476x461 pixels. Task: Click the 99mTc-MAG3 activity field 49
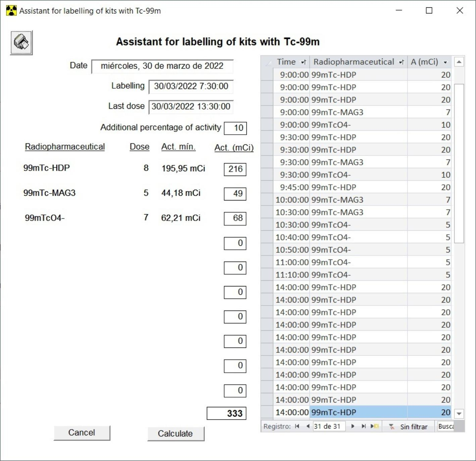point(235,194)
